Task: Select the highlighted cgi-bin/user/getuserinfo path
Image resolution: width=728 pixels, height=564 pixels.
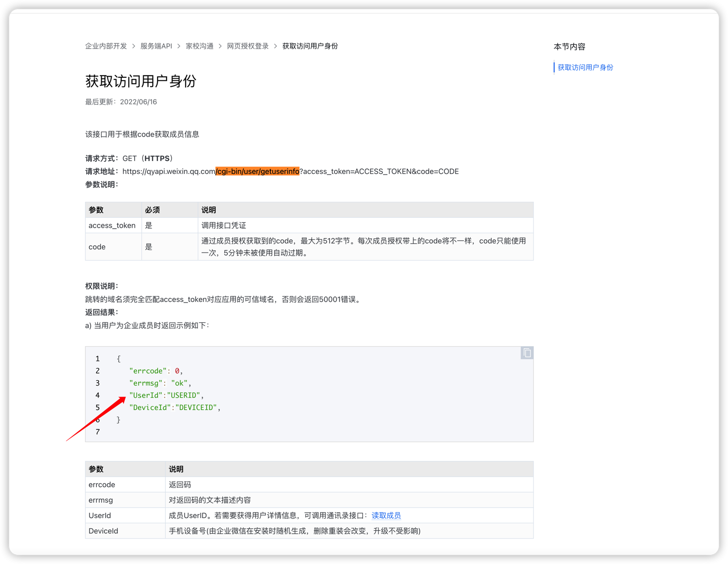Action: pos(257,171)
